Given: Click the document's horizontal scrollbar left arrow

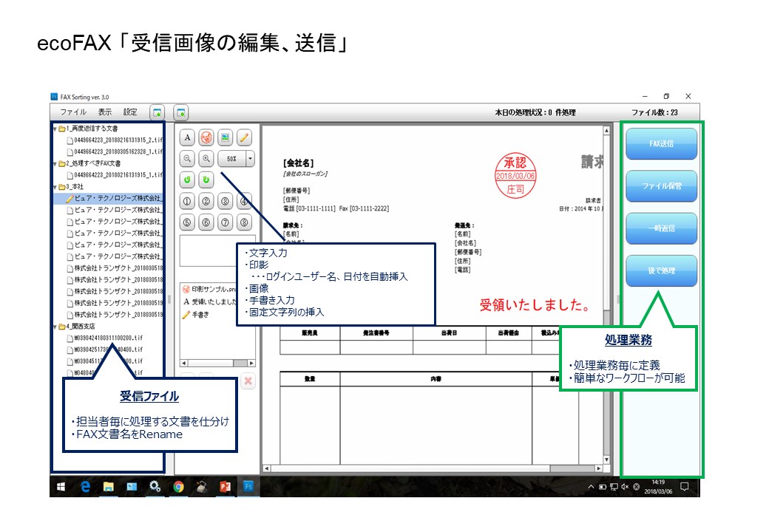Looking at the screenshot, I should pos(266,468).
